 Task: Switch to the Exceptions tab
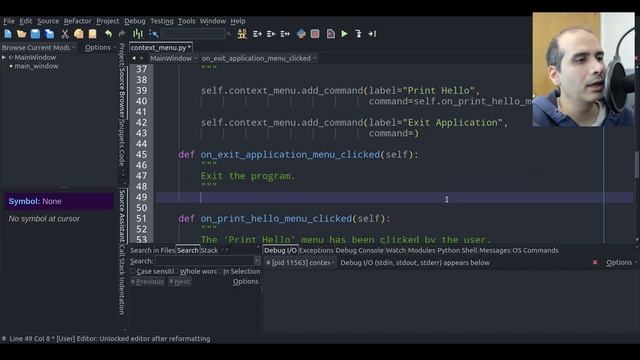316,250
